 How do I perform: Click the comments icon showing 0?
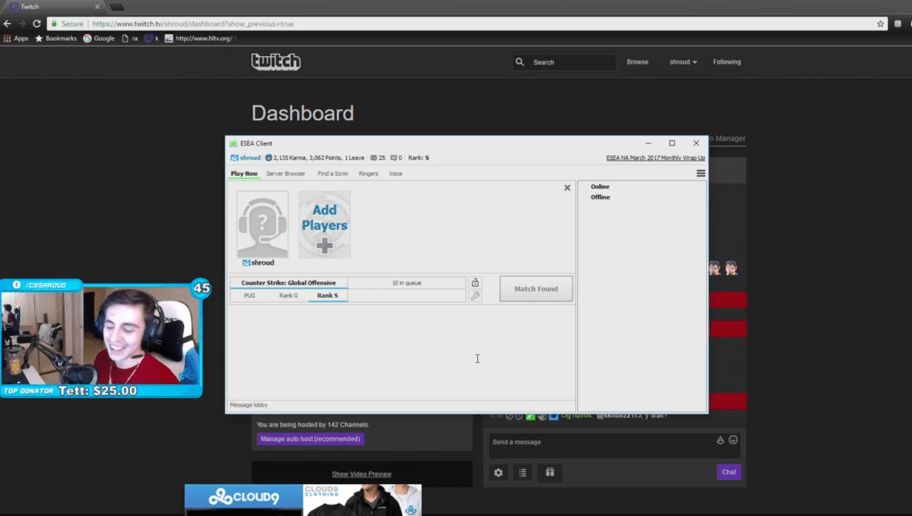pyautogui.click(x=393, y=158)
